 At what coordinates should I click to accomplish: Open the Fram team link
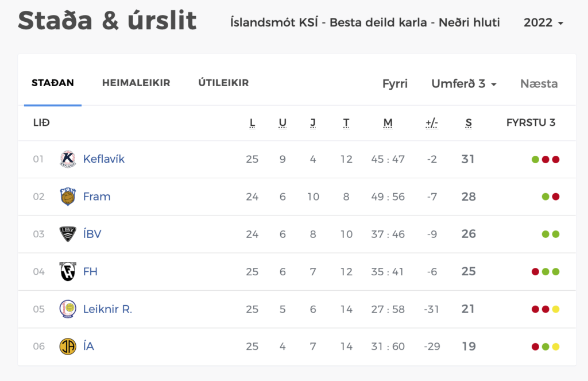(96, 197)
